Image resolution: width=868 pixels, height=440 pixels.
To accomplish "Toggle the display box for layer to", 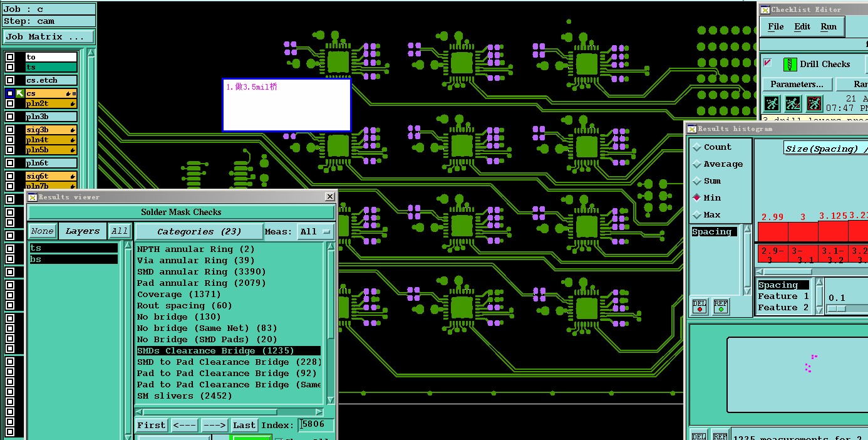I will pyautogui.click(x=10, y=57).
